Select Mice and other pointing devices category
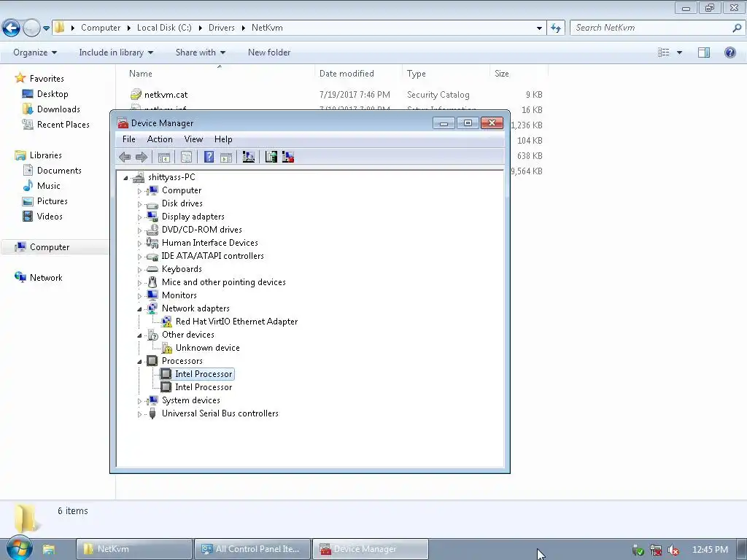747x560 pixels. coord(223,282)
